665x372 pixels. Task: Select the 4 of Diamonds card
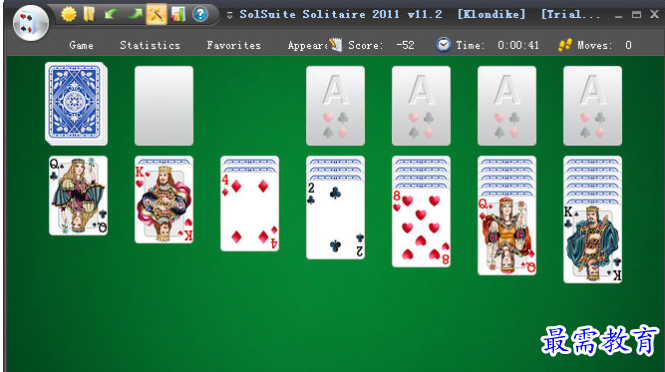(250, 211)
